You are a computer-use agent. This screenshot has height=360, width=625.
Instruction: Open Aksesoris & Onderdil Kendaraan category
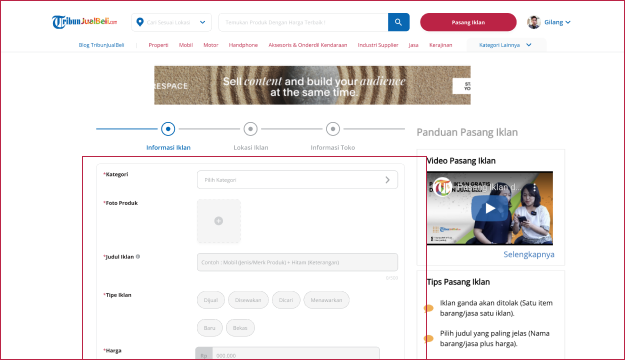(x=308, y=45)
